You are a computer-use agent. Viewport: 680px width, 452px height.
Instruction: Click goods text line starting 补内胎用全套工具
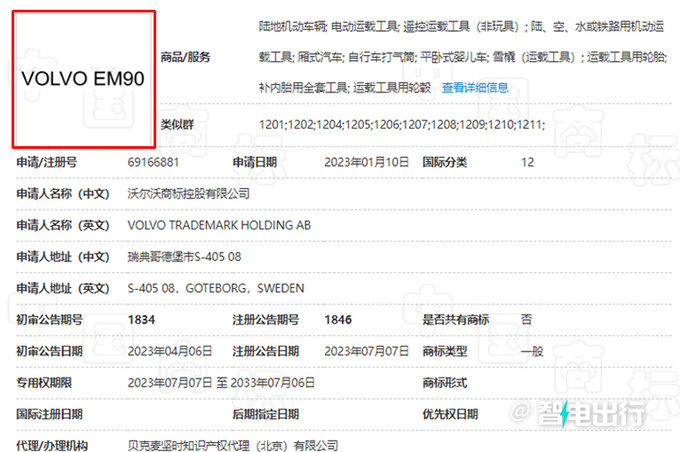345,88
